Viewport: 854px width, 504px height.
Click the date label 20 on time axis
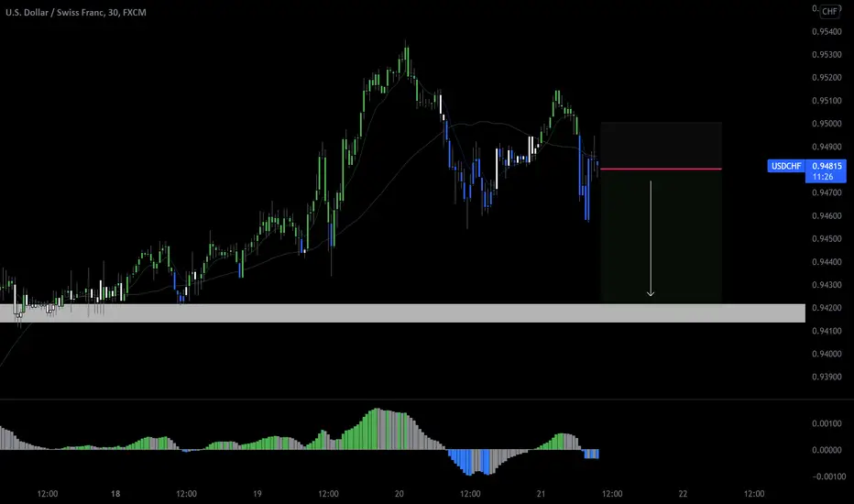(x=400, y=494)
